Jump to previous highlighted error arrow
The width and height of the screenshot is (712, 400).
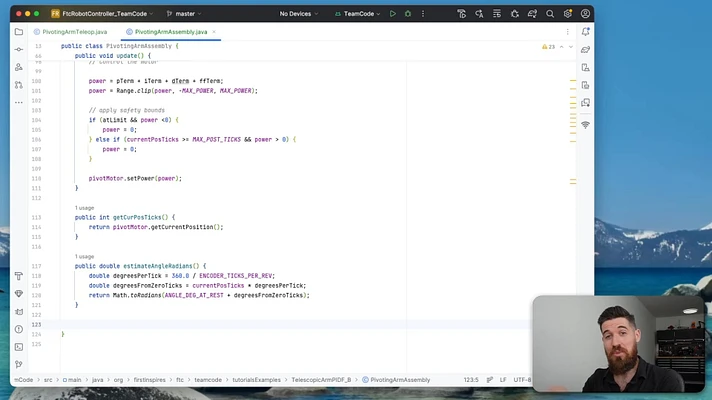click(x=562, y=47)
